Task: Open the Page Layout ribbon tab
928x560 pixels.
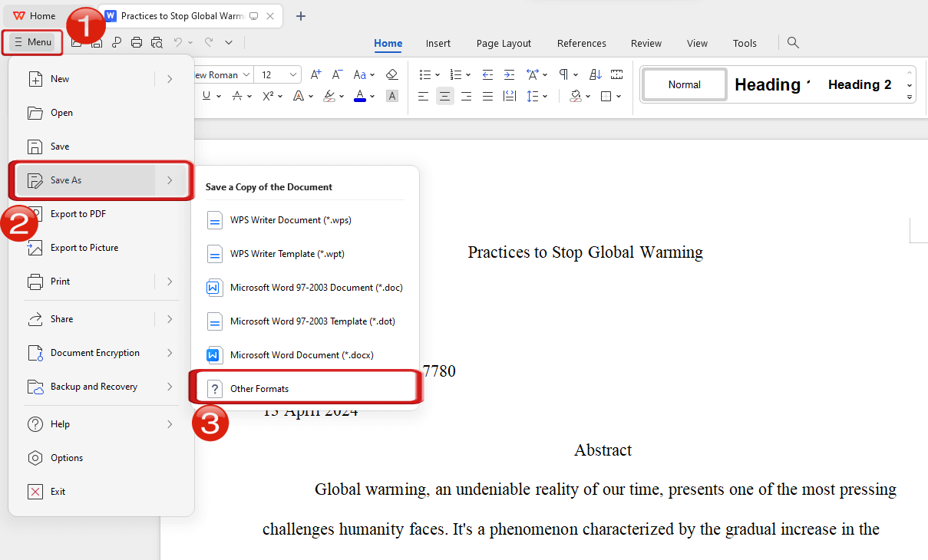Action: click(x=504, y=43)
